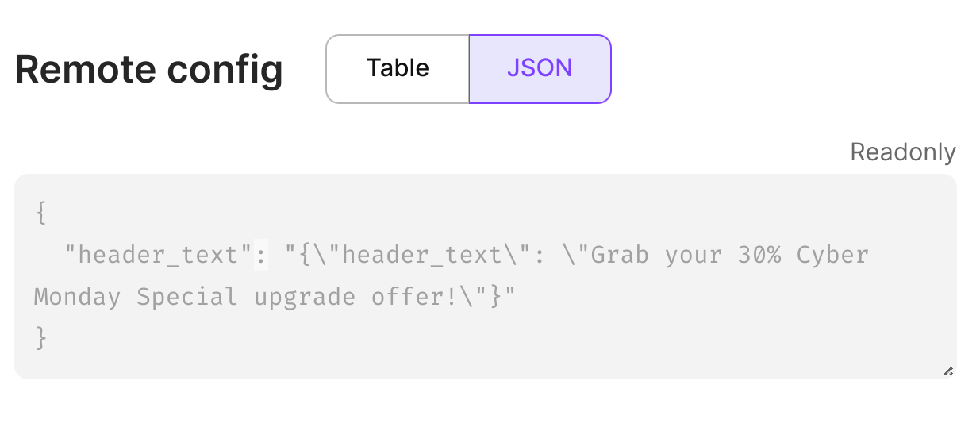Select the JSON view tab
Viewport: 980px width, 427px height.
(x=540, y=69)
